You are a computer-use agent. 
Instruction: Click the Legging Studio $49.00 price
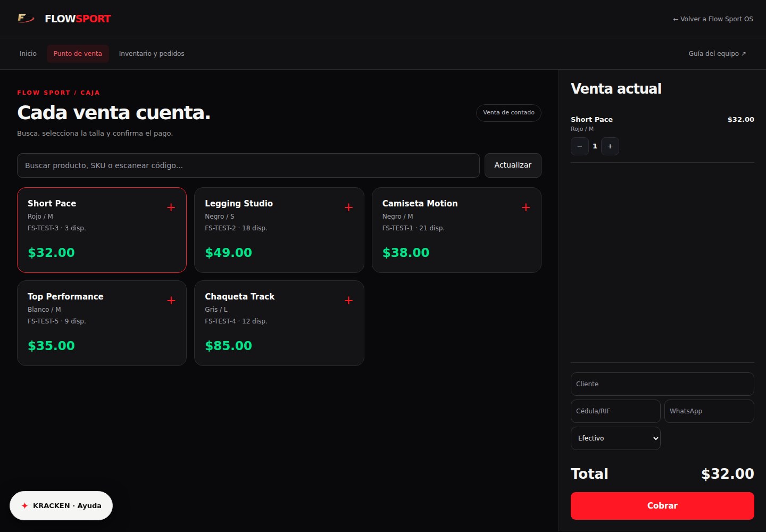pos(228,253)
